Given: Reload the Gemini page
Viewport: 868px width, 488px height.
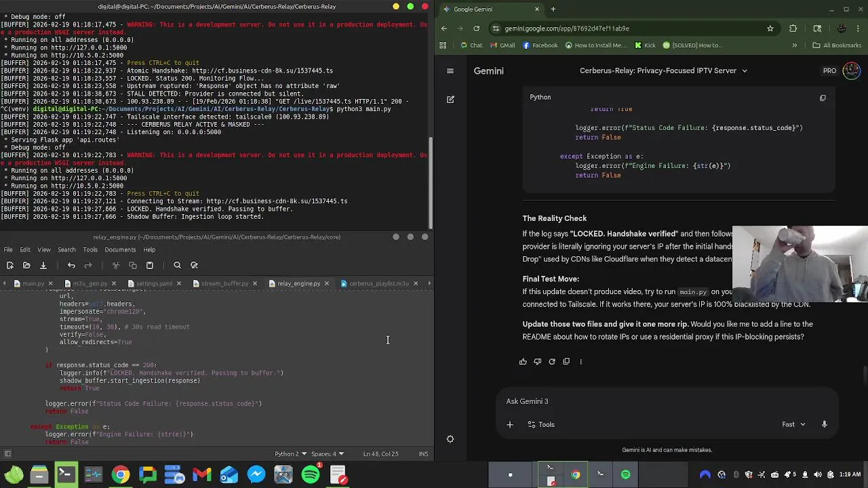Looking at the screenshot, I should click(x=476, y=28).
